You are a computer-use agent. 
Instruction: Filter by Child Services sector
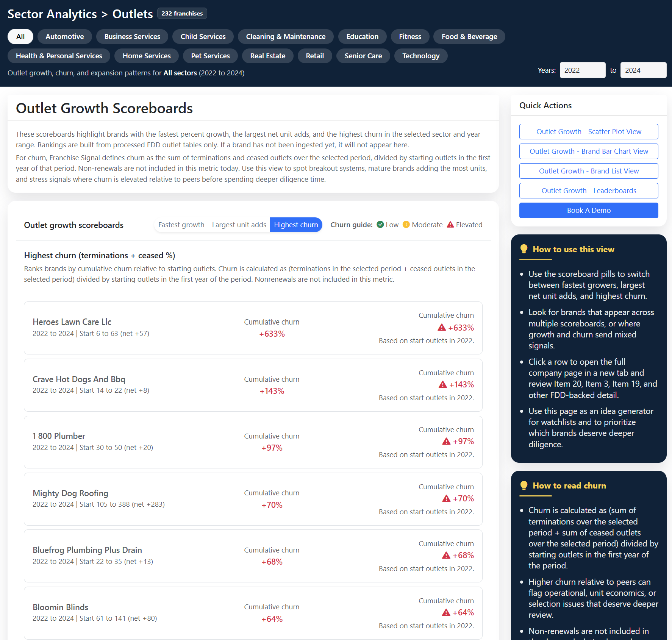203,37
